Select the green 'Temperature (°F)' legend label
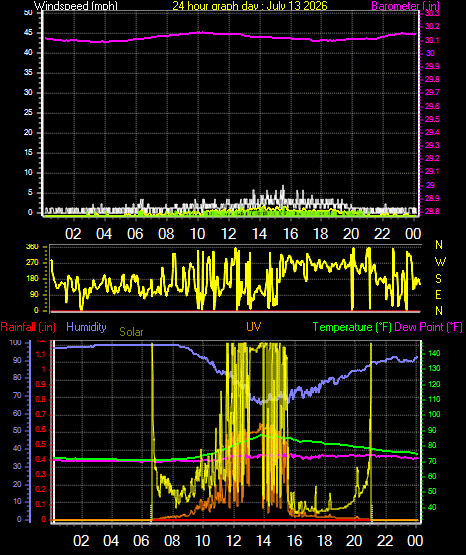The image size is (466, 555). 352,327
